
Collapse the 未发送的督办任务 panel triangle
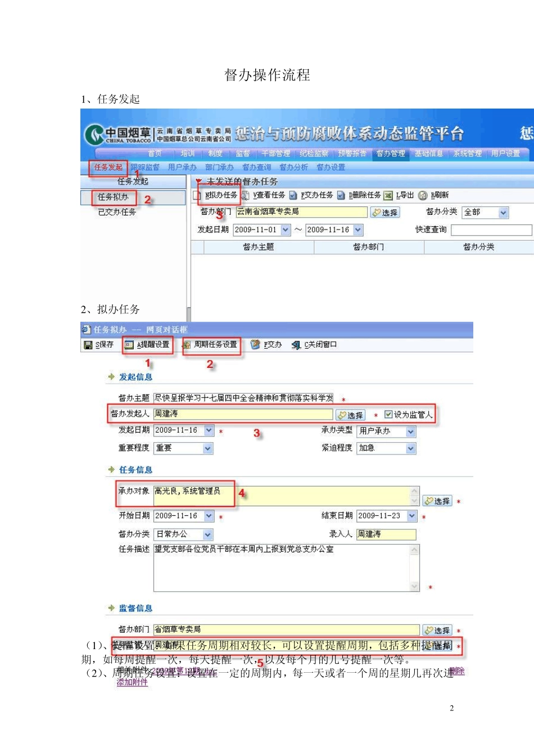(198, 181)
